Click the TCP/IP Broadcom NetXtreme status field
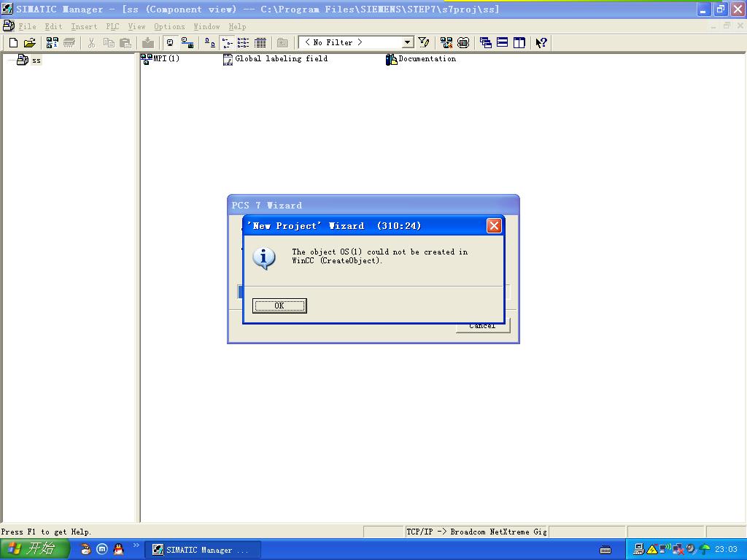This screenshot has width=747, height=560. (476, 532)
